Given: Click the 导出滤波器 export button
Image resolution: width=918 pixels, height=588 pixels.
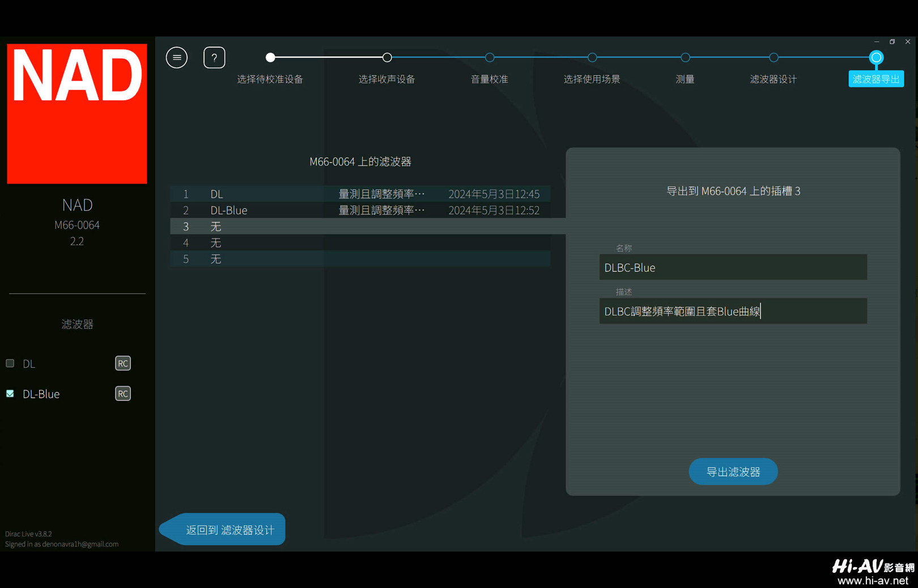Looking at the screenshot, I should 733,471.
